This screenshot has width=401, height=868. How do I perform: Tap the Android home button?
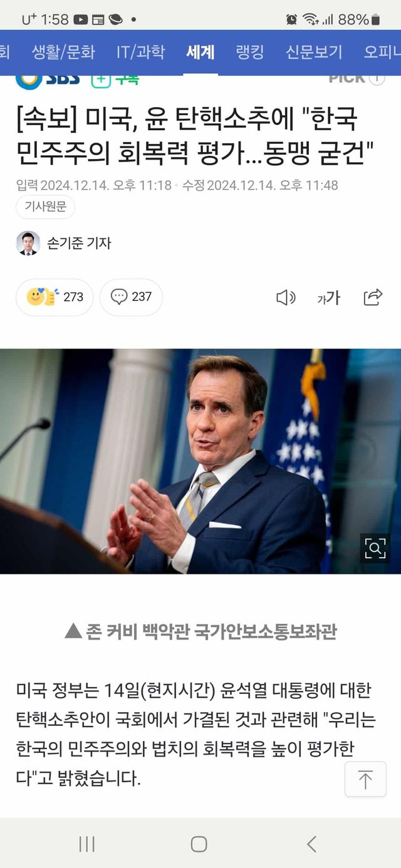(x=199, y=844)
